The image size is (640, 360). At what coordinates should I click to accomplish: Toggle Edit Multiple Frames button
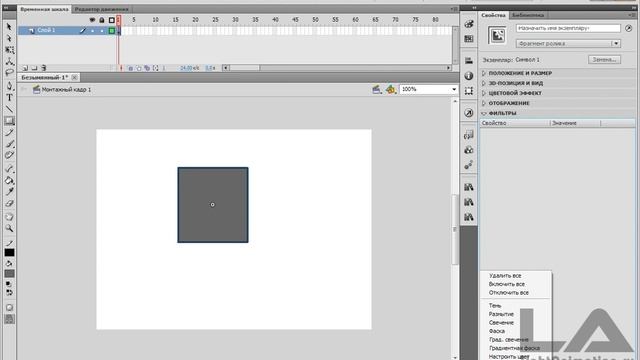[x=147, y=68]
